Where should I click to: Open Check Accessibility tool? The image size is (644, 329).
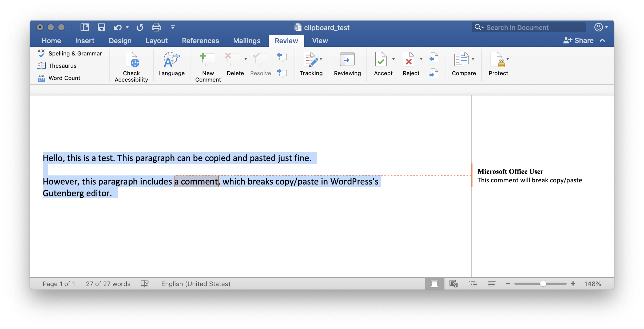(x=131, y=67)
